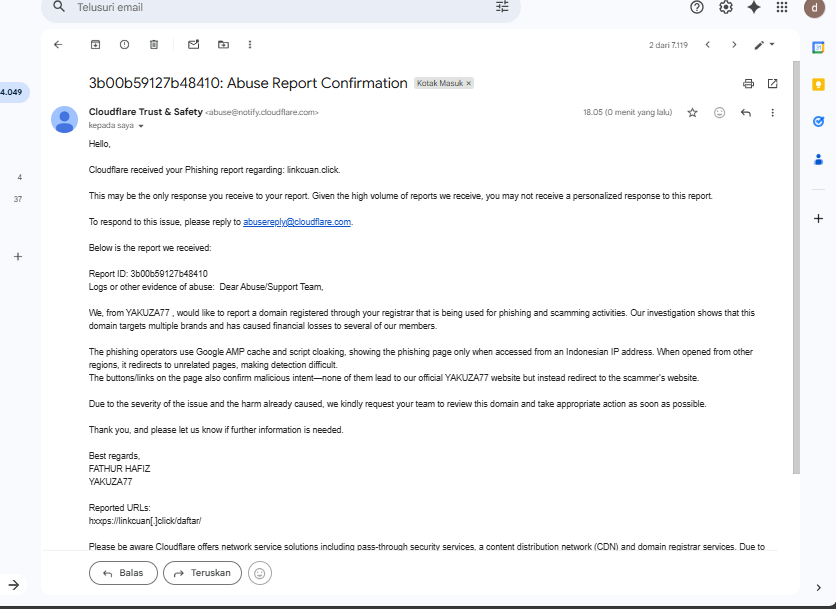Image resolution: width=836 pixels, height=609 pixels.
Task: Click the Balas reply button
Action: pyautogui.click(x=123, y=573)
